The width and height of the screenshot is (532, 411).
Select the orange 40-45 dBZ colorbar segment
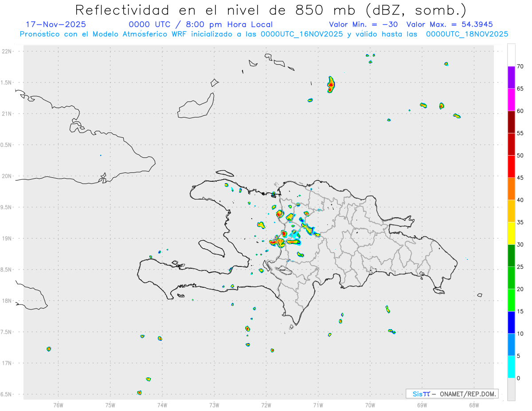[x=511, y=189]
